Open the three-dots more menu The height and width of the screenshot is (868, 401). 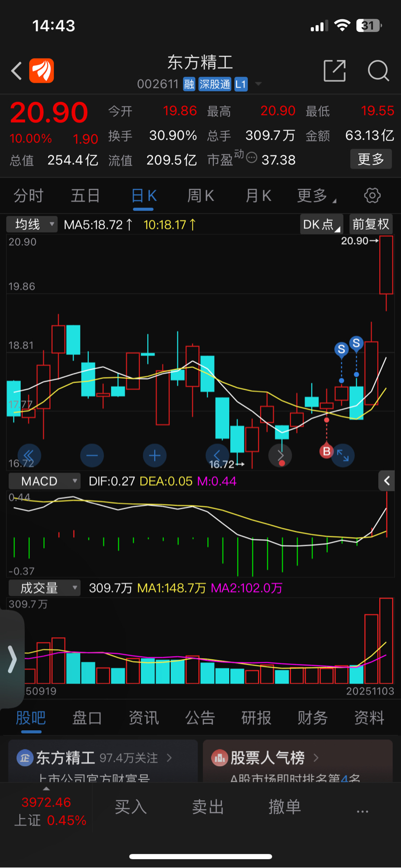(362, 811)
